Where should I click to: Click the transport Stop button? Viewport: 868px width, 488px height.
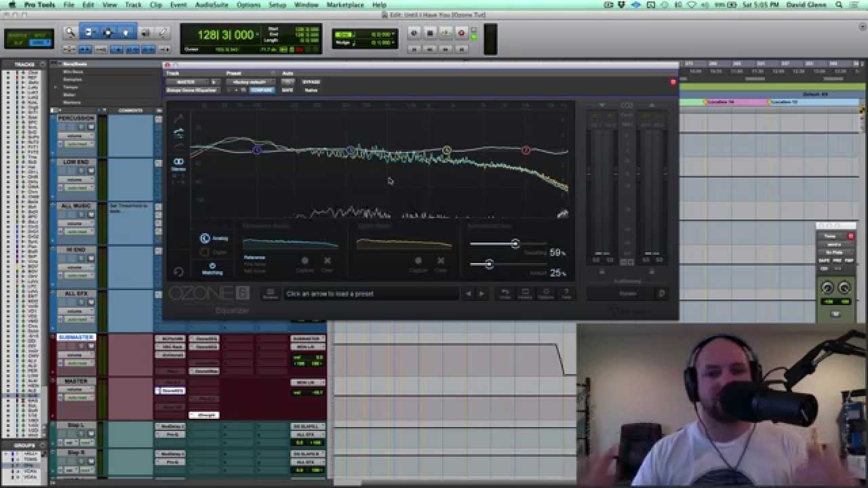click(x=429, y=33)
